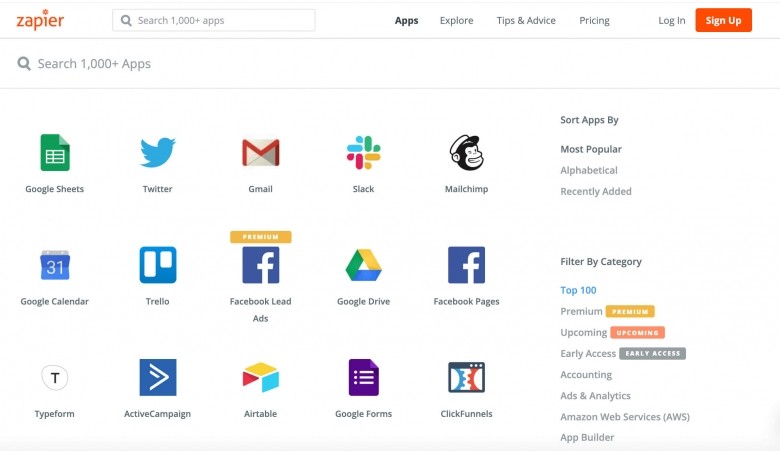Filter by the Top 100 category
The image size is (780, 451).
point(578,290)
